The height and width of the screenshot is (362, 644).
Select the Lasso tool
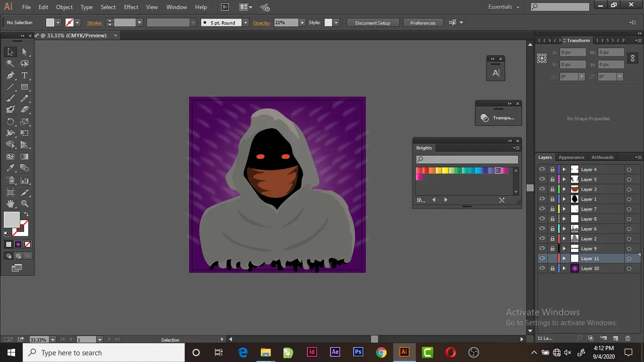(x=25, y=63)
